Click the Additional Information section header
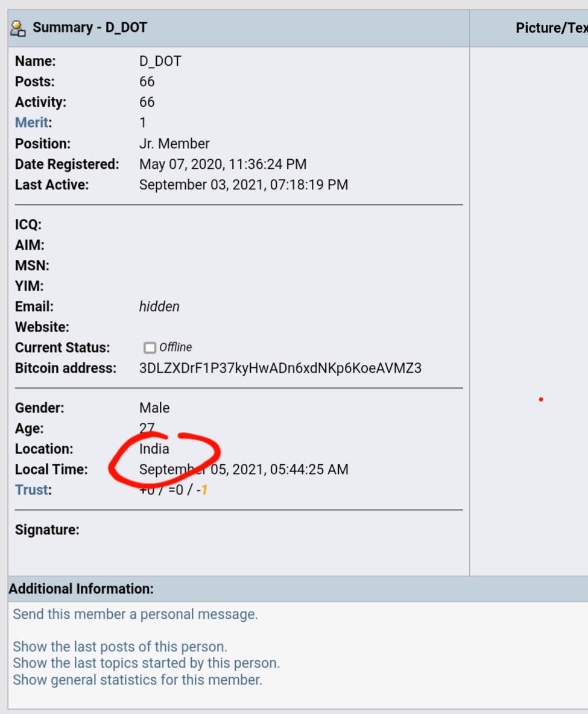 click(x=81, y=589)
